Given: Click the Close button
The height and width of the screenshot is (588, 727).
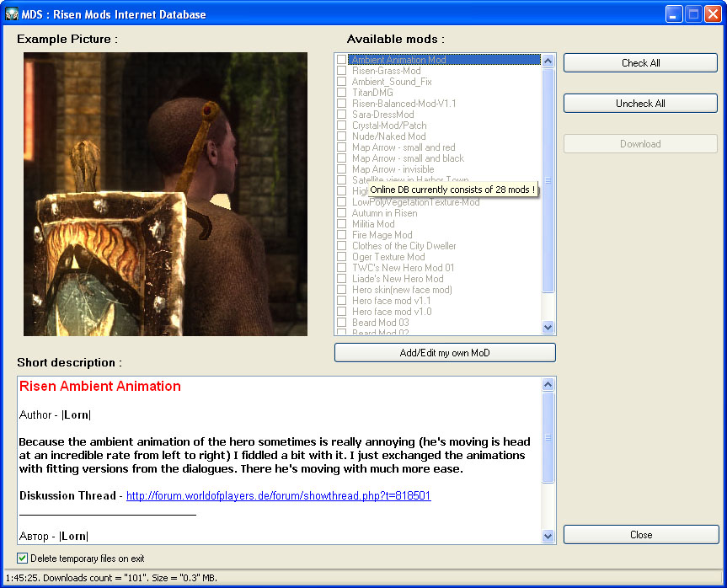Looking at the screenshot, I should [641, 535].
